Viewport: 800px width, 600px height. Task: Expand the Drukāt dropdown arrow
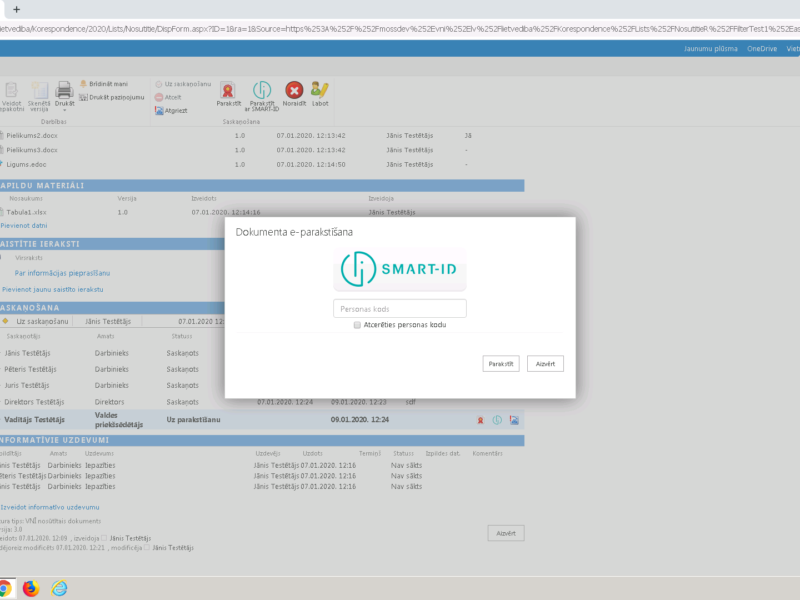[64, 110]
